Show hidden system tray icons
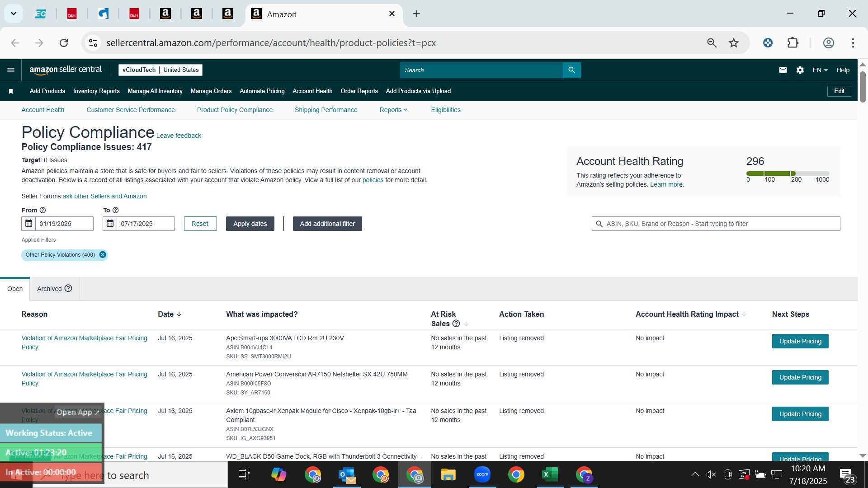The image size is (868, 488). click(x=695, y=474)
